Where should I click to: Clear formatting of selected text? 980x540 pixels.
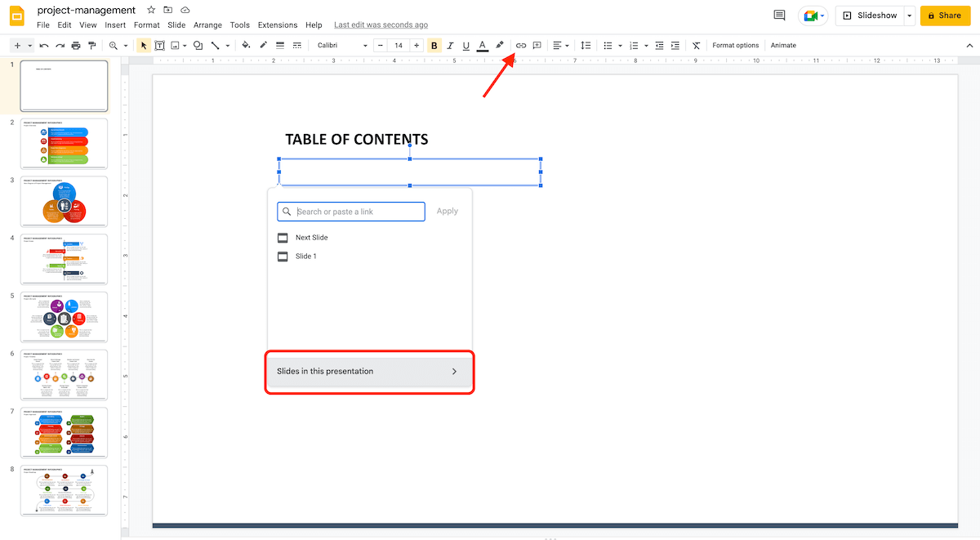click(696, 45)
